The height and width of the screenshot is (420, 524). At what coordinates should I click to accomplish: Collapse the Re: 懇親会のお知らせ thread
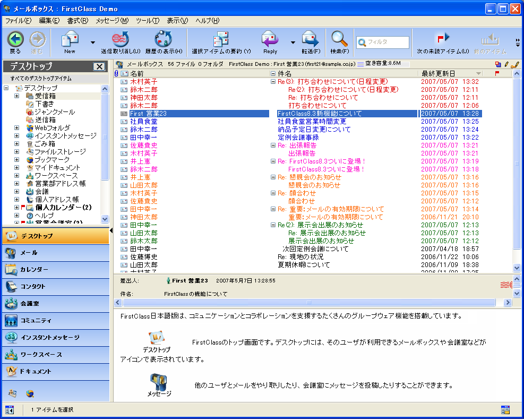273,177
